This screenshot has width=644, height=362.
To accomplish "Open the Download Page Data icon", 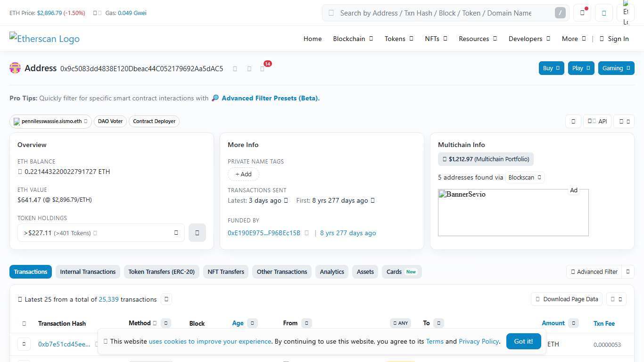I will 537,299.
